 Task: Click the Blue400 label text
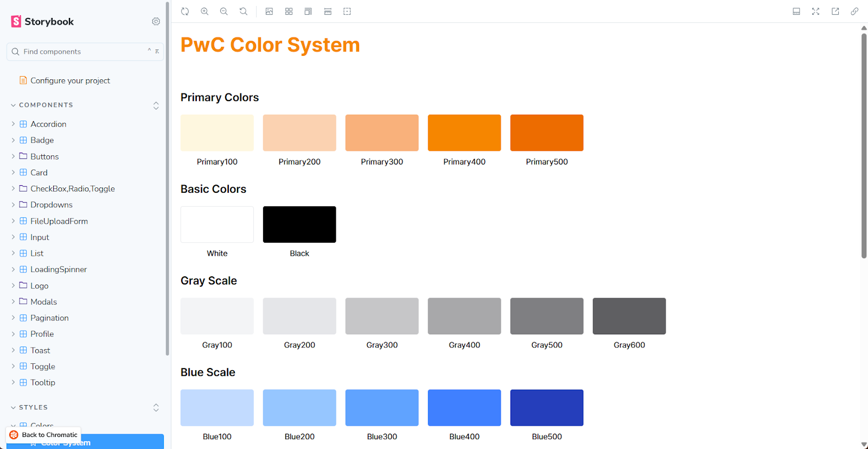[464, 437]
